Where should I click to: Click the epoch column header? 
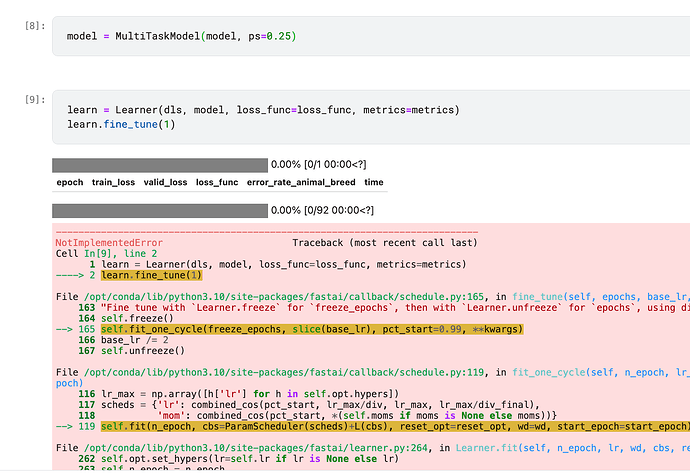(70, 183)
